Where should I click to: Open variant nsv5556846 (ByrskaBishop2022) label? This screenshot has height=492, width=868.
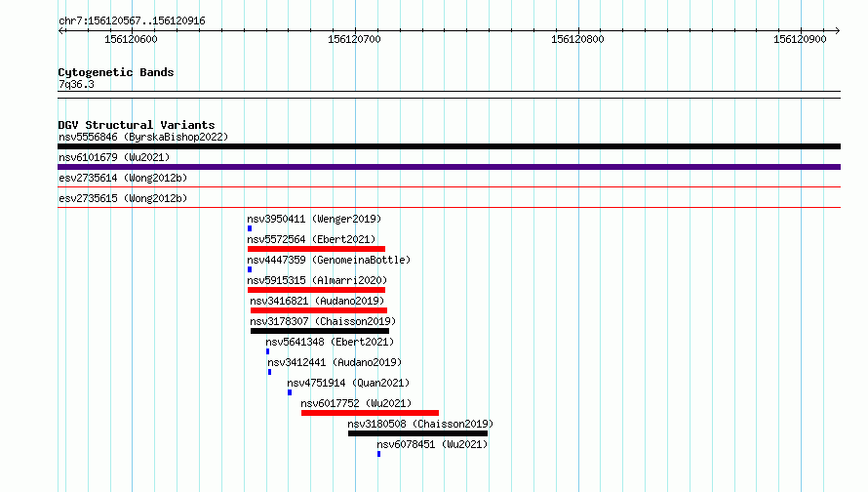[143, 137]
